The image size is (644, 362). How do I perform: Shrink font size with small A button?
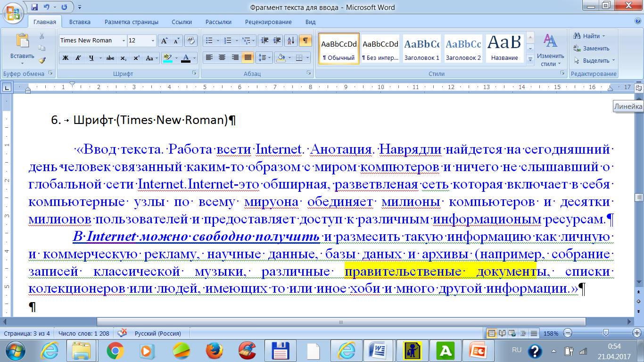point(176,41)
